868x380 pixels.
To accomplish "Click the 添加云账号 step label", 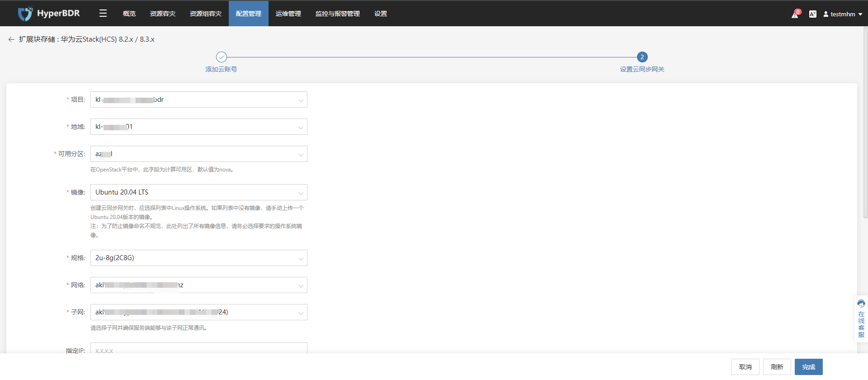I will point(221,69).
